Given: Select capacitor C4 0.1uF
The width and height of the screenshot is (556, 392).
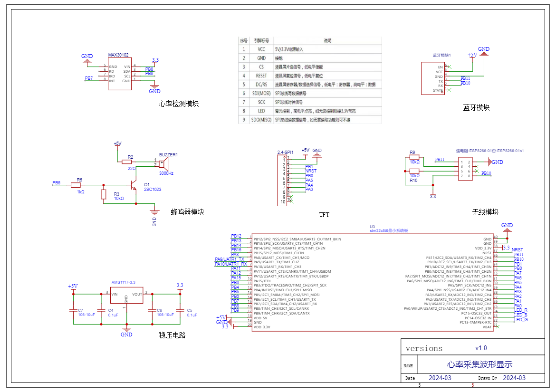Looking at the screenshot, I should point(101,310).
